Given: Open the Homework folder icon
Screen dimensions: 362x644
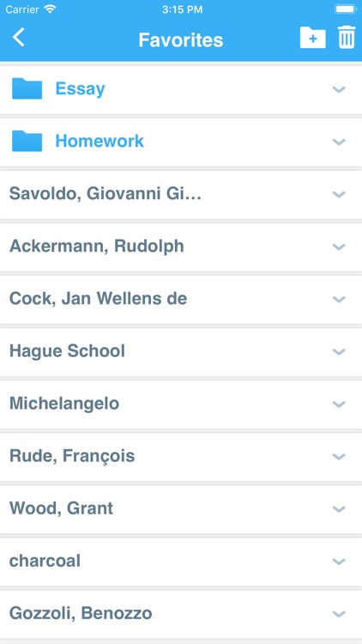Looking at the screenshot, I should click(27, 142).
